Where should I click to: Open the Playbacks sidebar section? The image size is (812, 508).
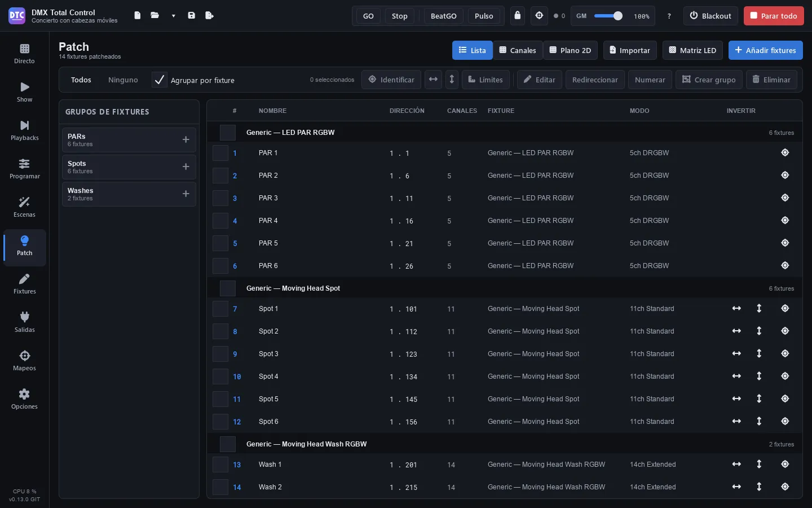coord(24,131)
